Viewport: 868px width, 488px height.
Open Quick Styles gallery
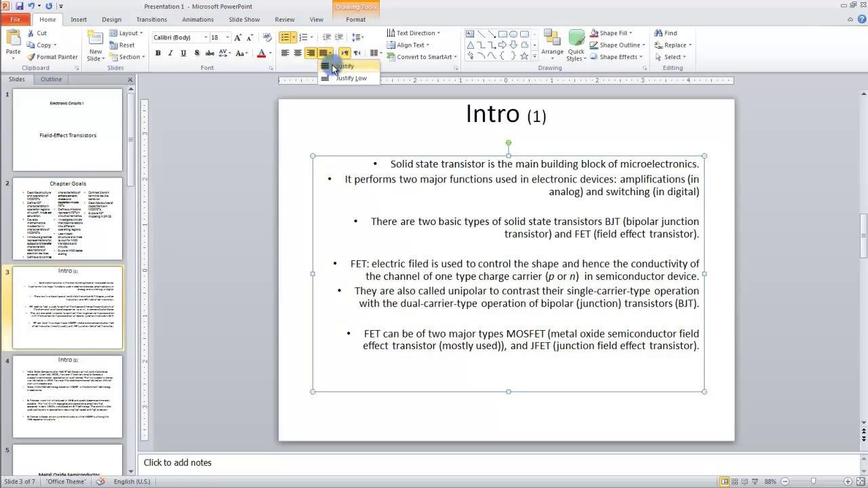[x=576, y=46]
